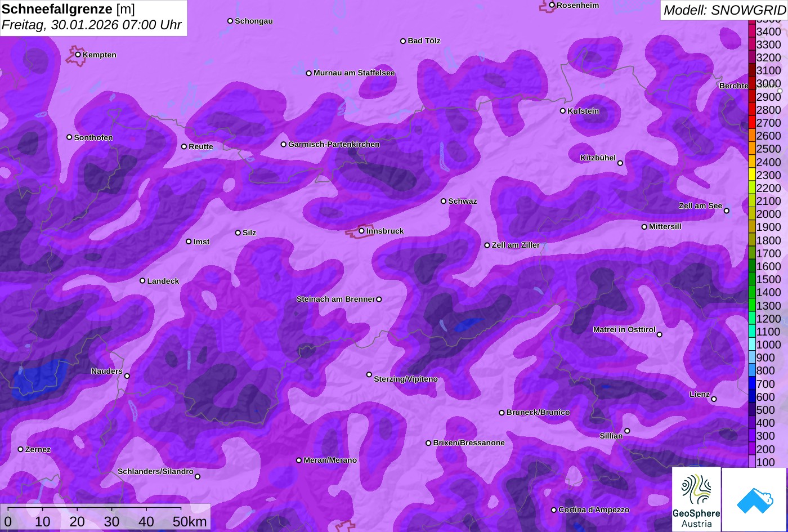Click the Murnau am Staffelsee label
The image size is (788, 532).
point(354,73)
